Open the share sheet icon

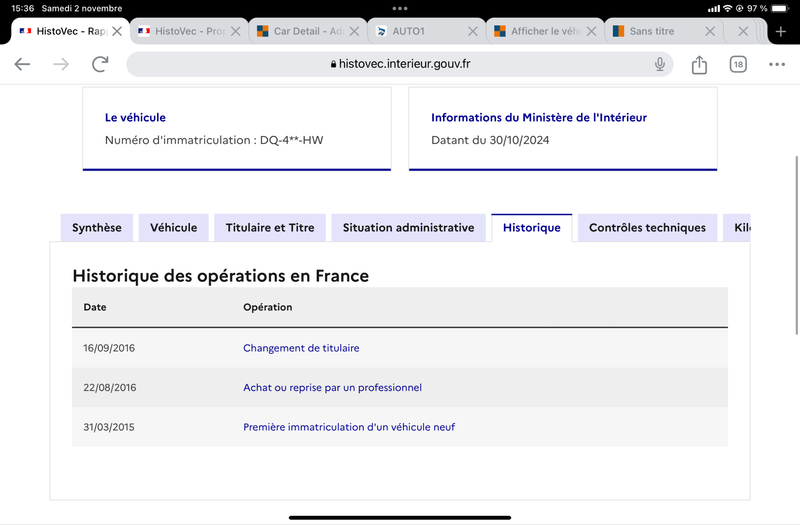(699, 64)
